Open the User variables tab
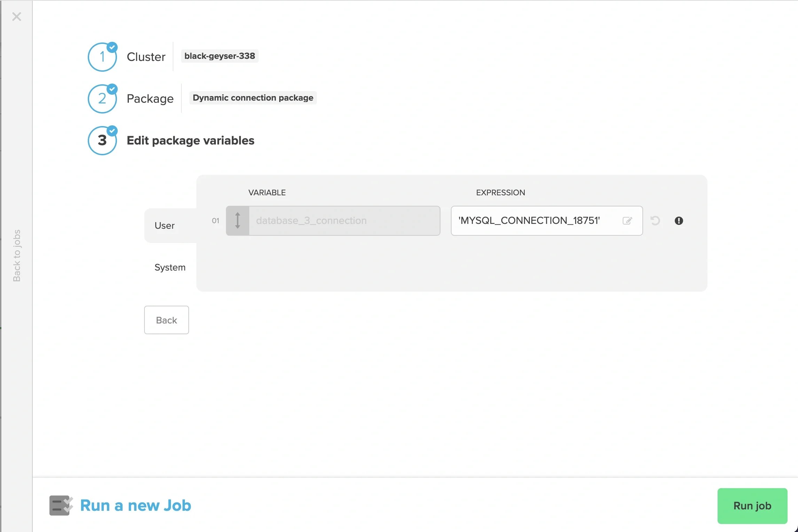798x532 pixels. (x=170, y=226)
